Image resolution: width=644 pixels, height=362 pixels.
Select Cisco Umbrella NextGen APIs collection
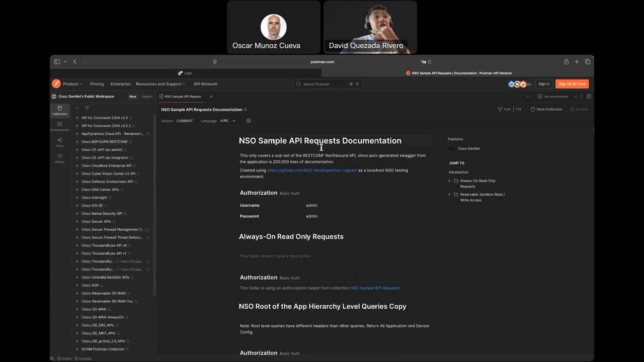[105, 278]
